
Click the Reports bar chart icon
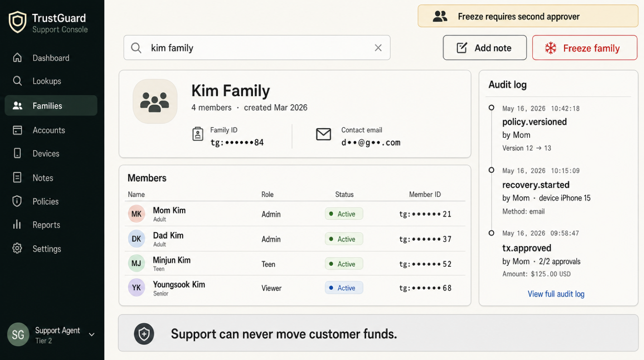tap(17, 224)
